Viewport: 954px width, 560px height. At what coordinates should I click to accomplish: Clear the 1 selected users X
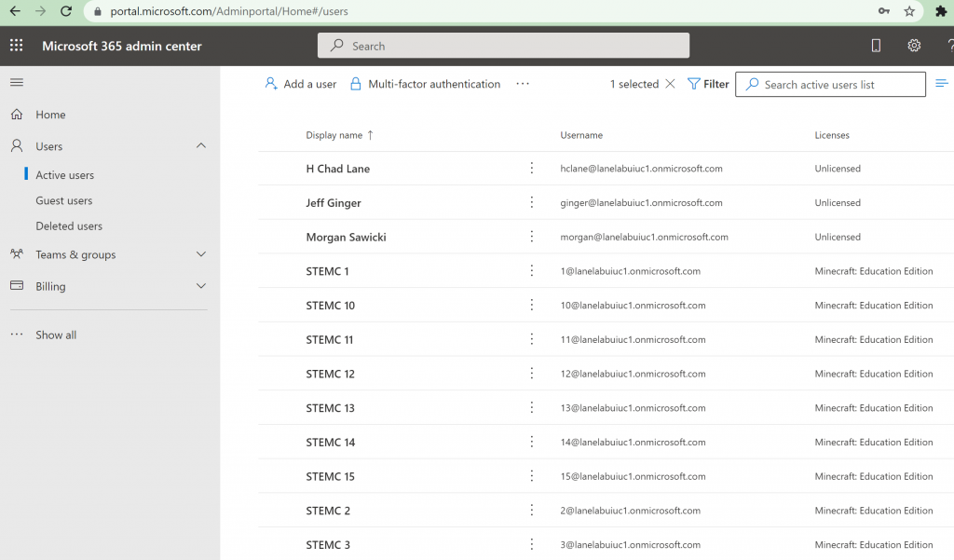tap(669, 84)
